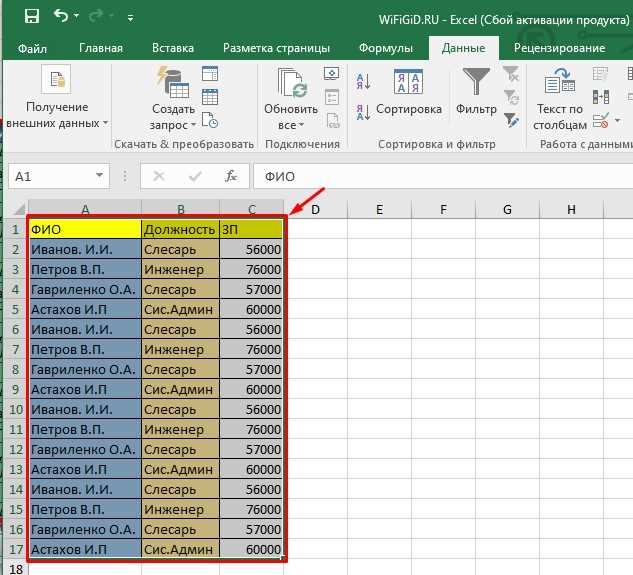The height and width of the screenshot is (575, 633).
Task: Select Слесарь cell in row 12
Action: [x=180, y=449]
